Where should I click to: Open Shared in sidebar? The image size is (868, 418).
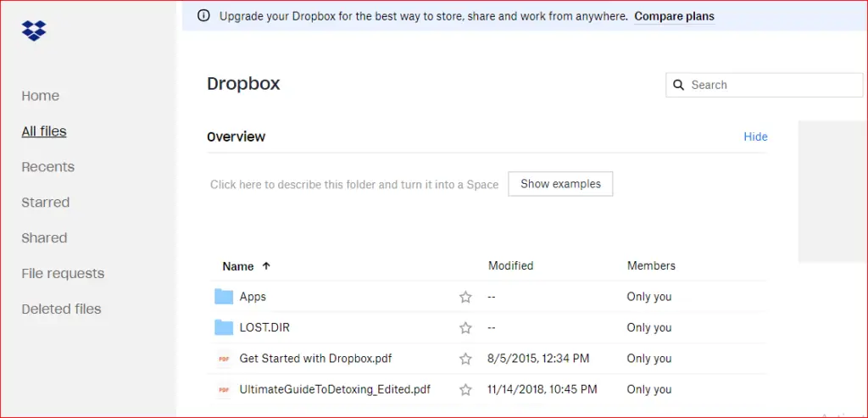click(44, 238)
